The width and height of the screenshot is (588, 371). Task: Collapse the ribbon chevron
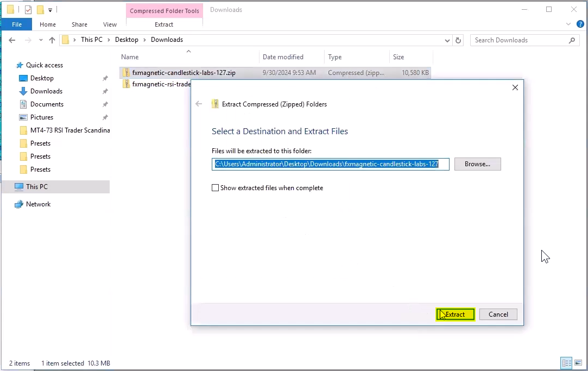click(568, 24)
